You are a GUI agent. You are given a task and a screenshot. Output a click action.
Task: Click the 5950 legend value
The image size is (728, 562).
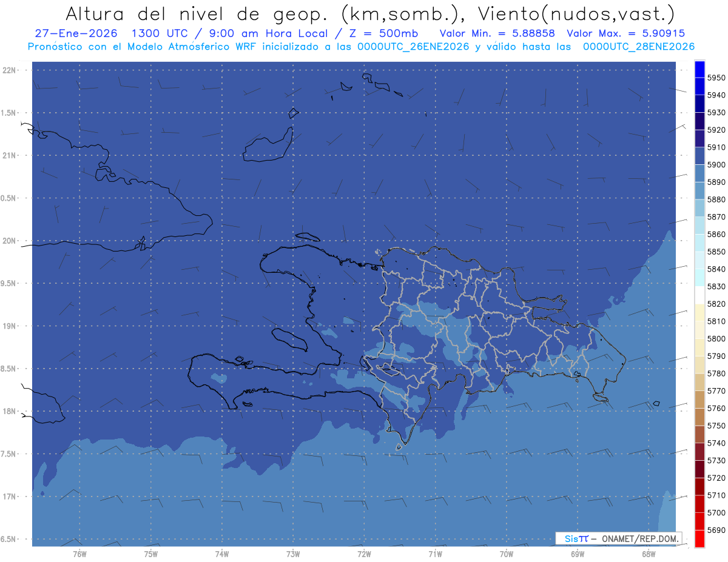click(x=716, y=78)
